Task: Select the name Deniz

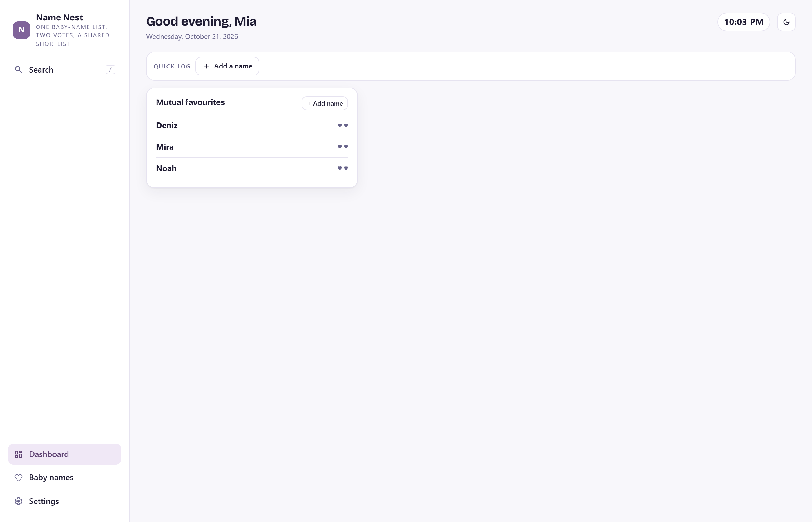Action: (167, 125)
